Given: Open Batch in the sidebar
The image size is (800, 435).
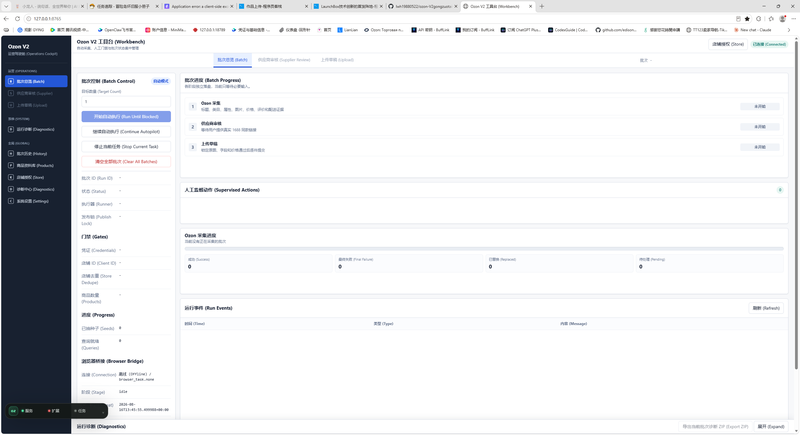Looking at the screenshot, I should pos(36,81).
